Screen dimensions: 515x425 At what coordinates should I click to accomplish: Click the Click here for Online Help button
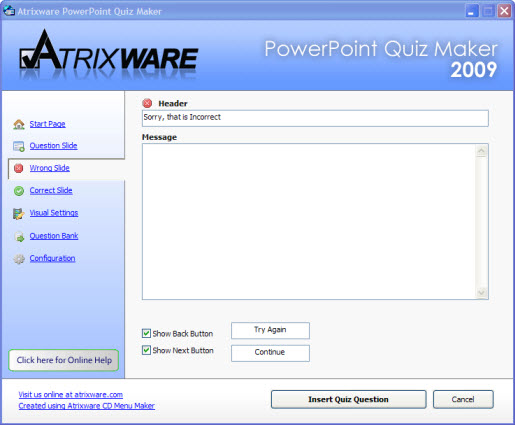(x=64, y=360)
